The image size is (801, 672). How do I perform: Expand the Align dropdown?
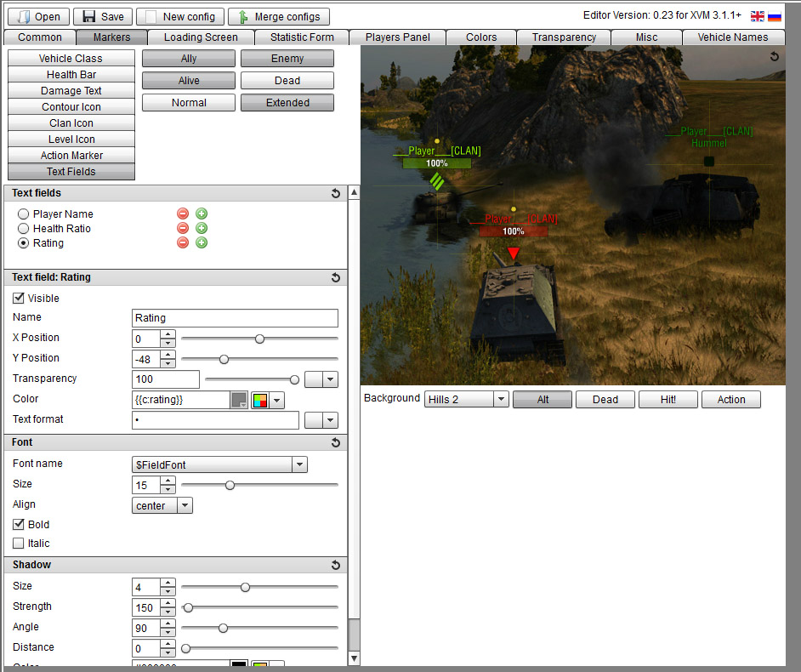(x=185, y=505)
